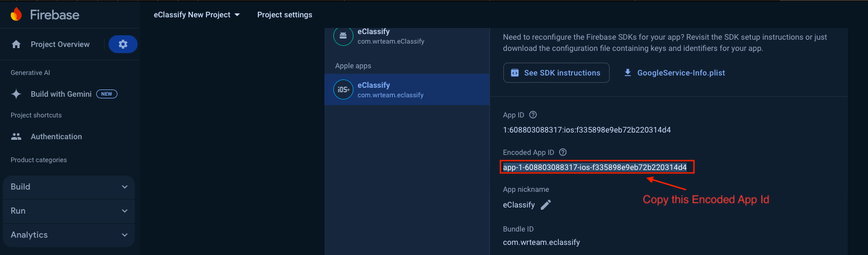Open the project settings gear icon
868x255 pixels.
click(x=123, y=44)
